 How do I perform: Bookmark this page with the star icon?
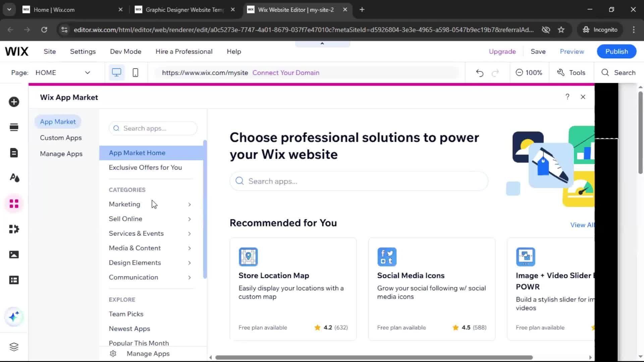(561, 29)
